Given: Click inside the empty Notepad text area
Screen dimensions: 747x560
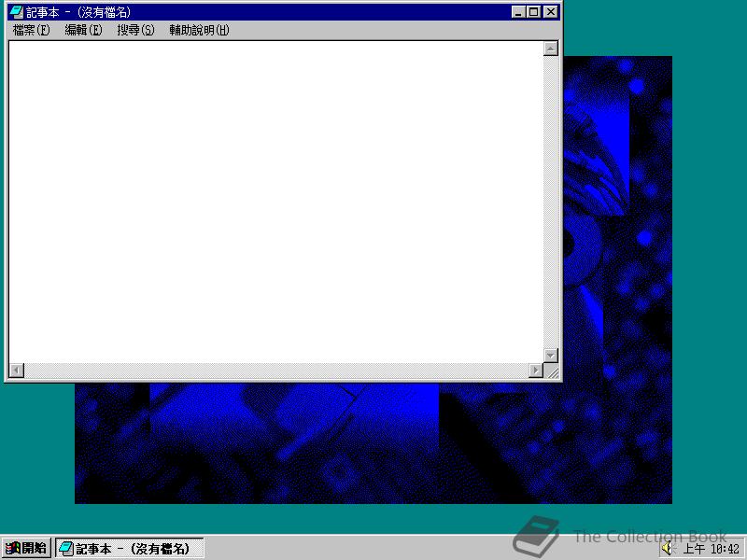Looking at the screenshot, I should (x=276, y=202).
